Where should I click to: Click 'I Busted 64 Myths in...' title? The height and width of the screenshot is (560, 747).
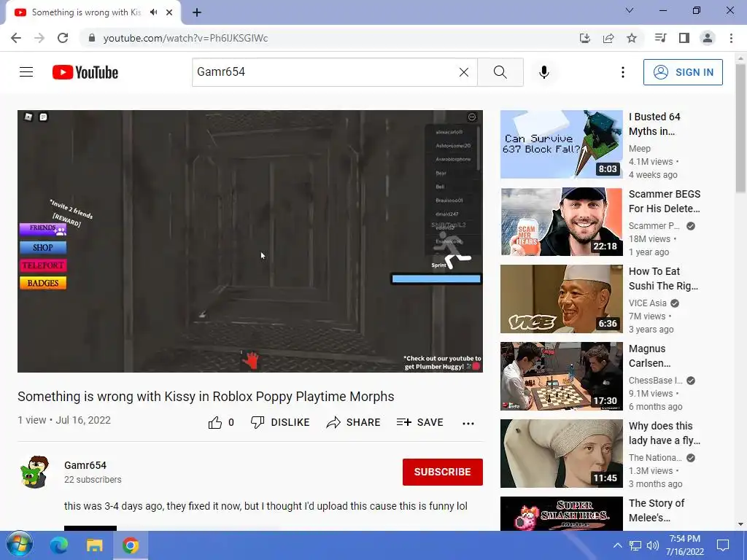pyautogui.click(x=654, y=124)
